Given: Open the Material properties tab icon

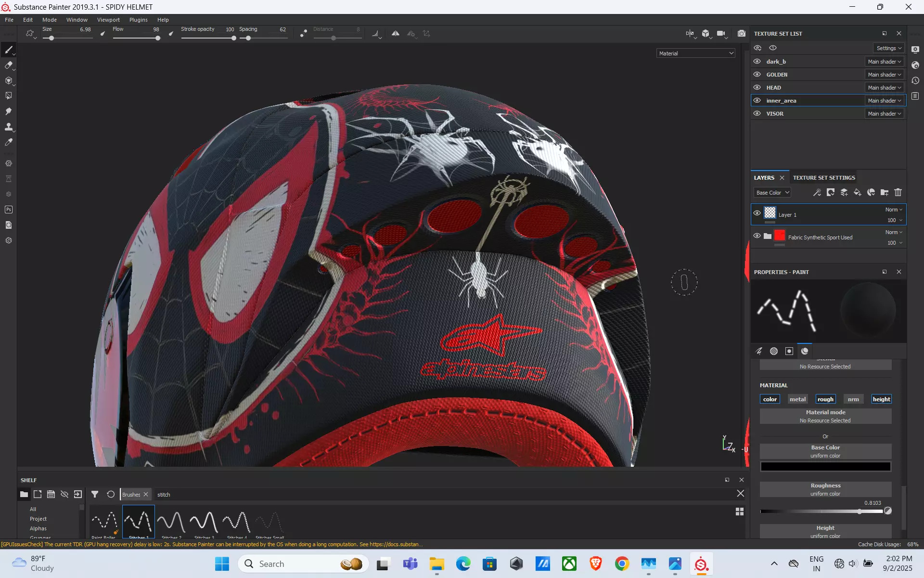Looking at the screenshot, I should [x=805, y=351].
